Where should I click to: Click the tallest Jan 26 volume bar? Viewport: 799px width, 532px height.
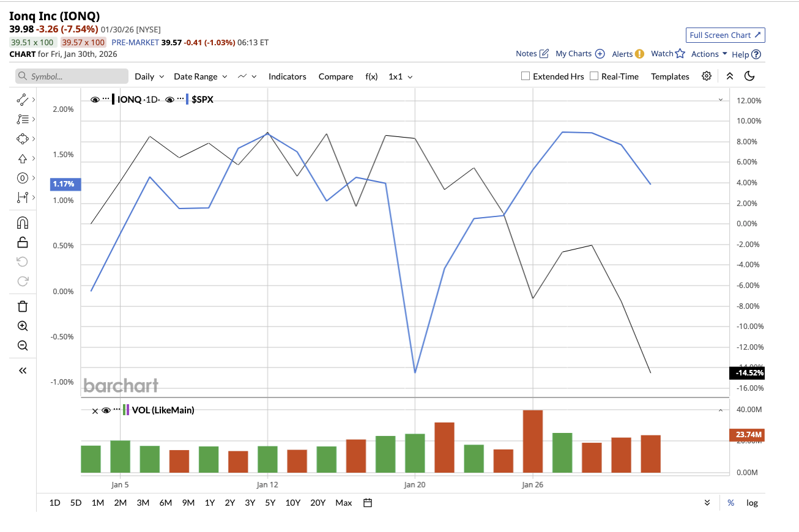[533, 441]
